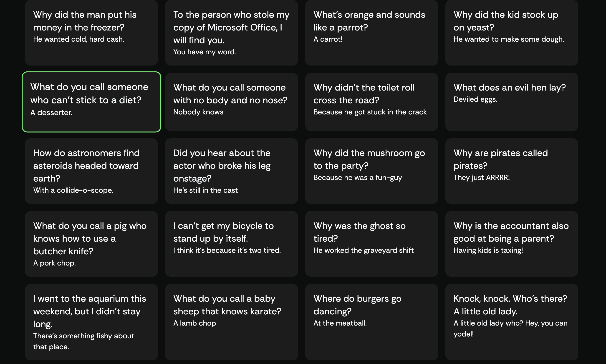This screenshot has height=364, width=606.
Task: Select the pig pork chop joke card
Action: click(x=91, y=244)
